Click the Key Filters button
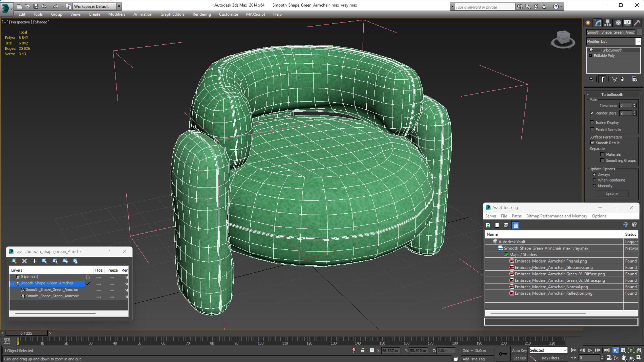The image size is (644, 362). [x=552, y=358]
